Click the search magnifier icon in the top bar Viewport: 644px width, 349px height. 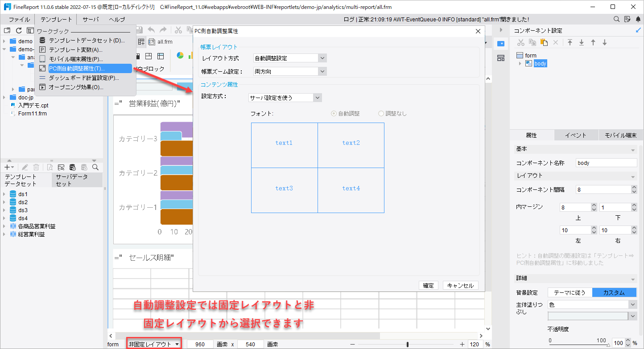[x=617, y=19]
